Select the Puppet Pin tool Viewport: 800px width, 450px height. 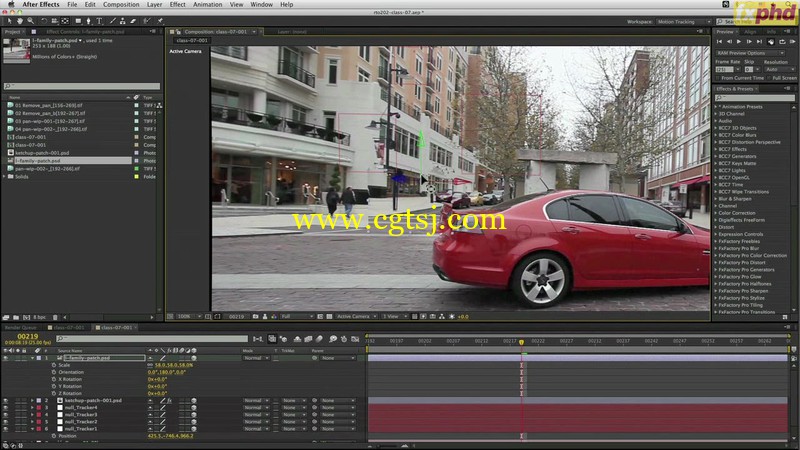[160, 21]
